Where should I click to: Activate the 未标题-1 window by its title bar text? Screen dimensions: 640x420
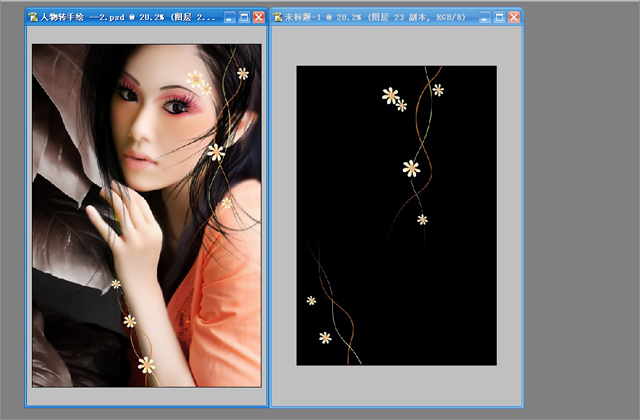[375, 17]
